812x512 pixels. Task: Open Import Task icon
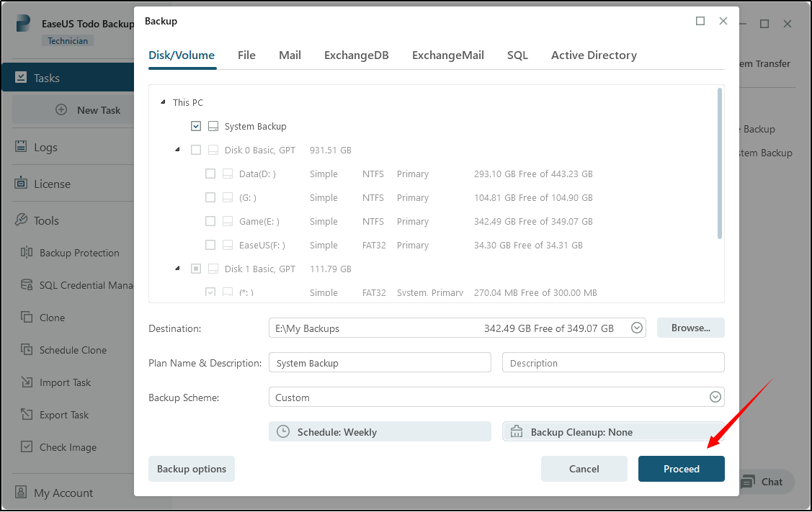[x=27, y=382]
